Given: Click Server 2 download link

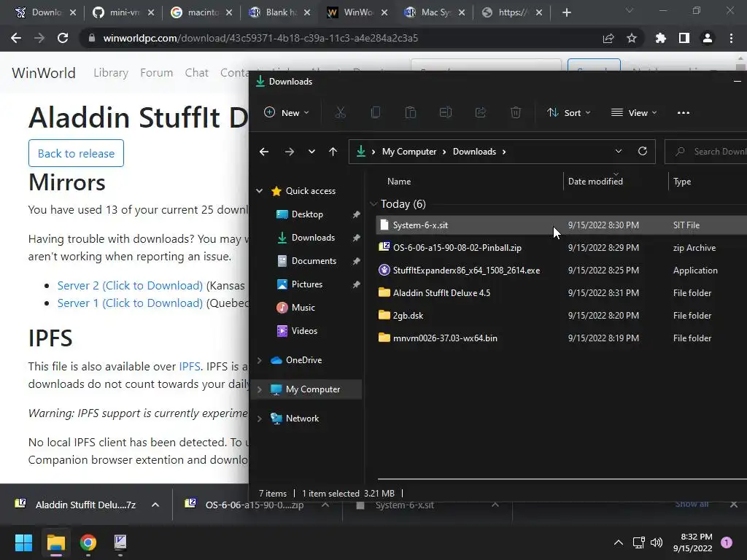Looking at the screenshot, I should [130, 286].
